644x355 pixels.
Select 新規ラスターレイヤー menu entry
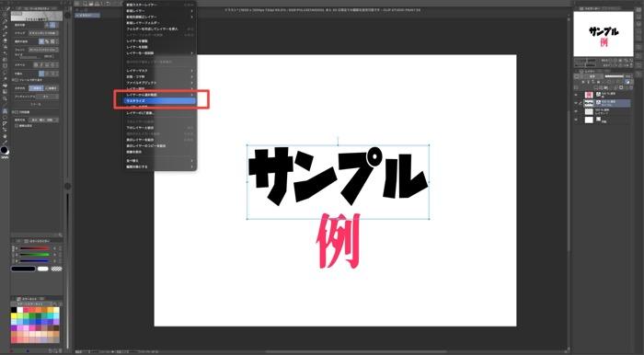(x=160, y=5)
